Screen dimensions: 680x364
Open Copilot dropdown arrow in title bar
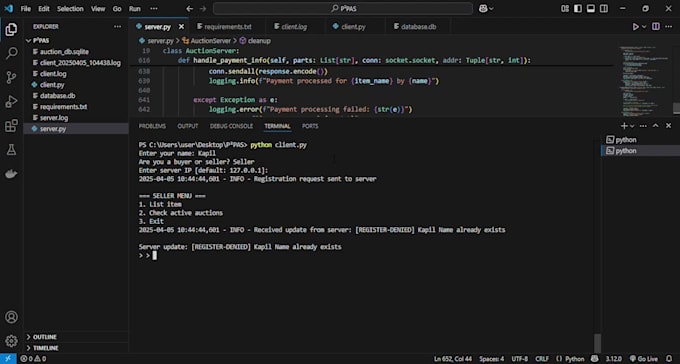tap(491, 9)
